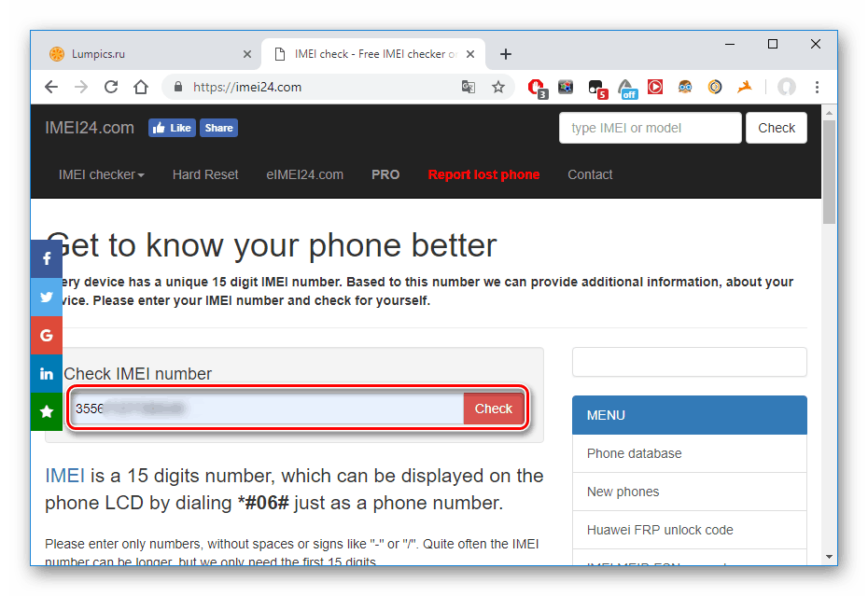Click the Facebook Share button
Image resolution: width=868 pixels, height=596 pixels.
[x=218, y=128]
